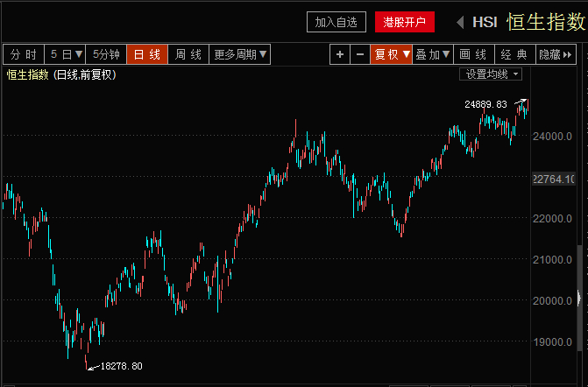Click the 24000.0 price axis label
The height and width of the screenshot is (387, 588).
pos(552,136)
